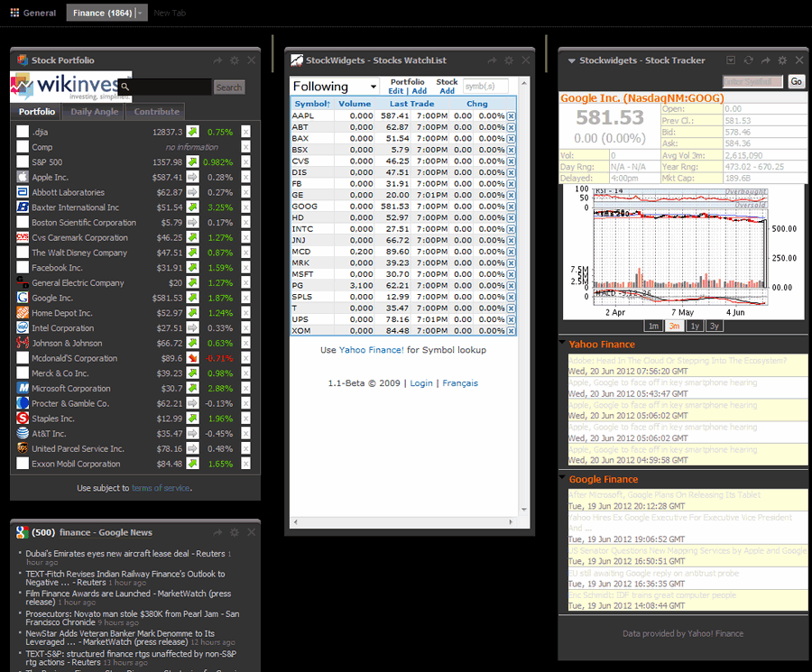Click the Login link in WatchList
Viewport: 812px width, 672px height.
click(421, 383)
